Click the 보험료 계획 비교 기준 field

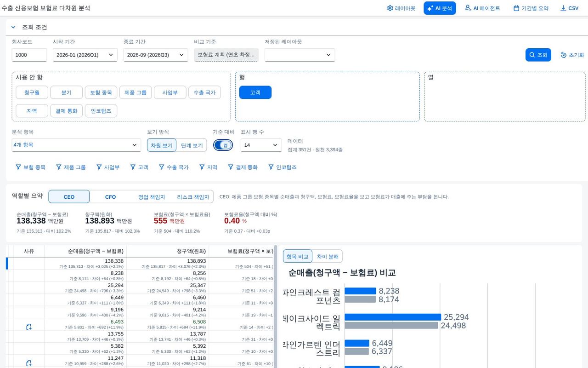pos(226,55)
